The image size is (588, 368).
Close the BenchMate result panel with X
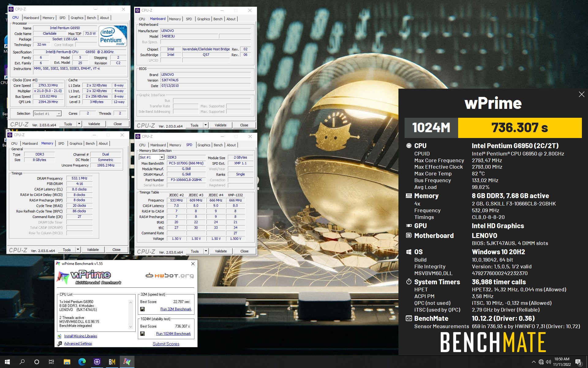pos(582,94)
